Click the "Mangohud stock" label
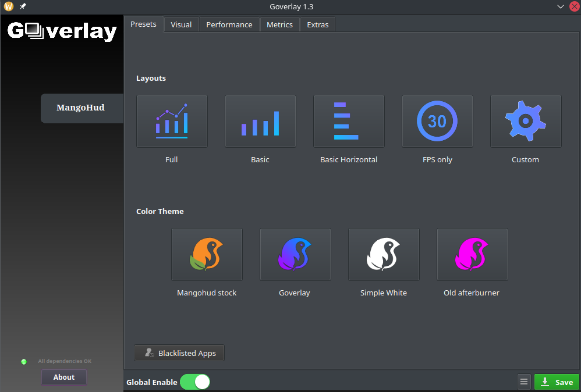 coord(207,293)
